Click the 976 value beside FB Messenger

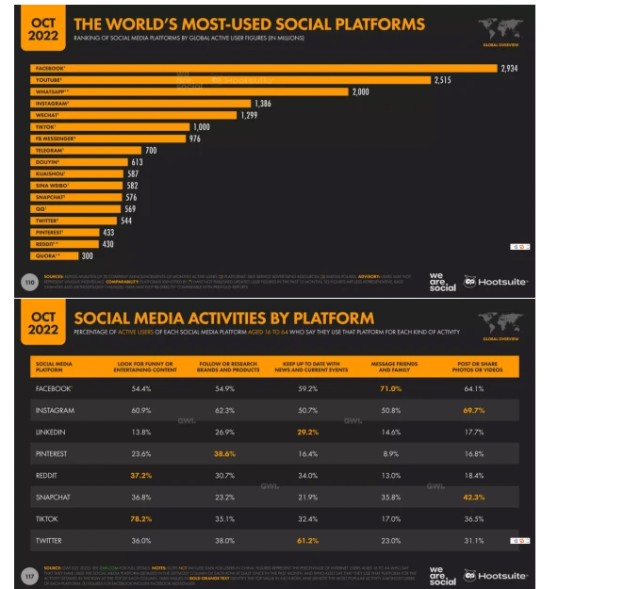pyautogui.click(x=195, y=139)
